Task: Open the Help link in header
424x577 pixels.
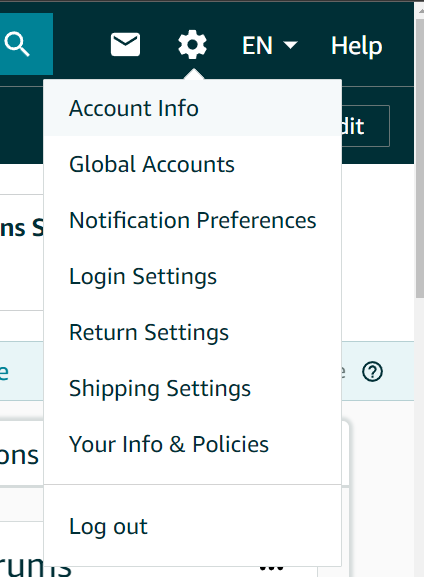Action: pos(356,46)
